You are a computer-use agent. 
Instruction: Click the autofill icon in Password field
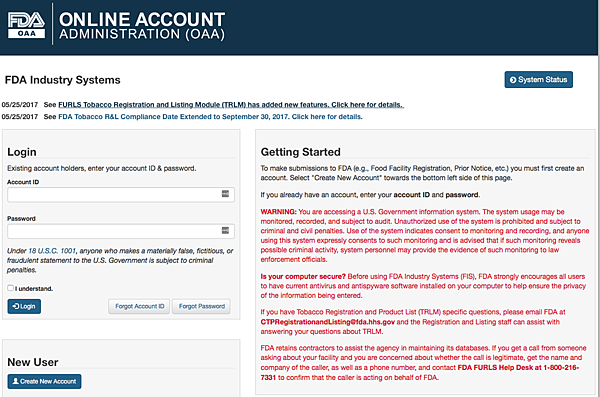click(225, 230)
